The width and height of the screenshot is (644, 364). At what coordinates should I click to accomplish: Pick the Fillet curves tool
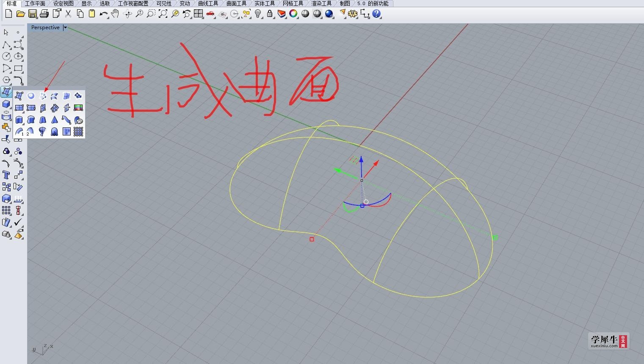18,80
